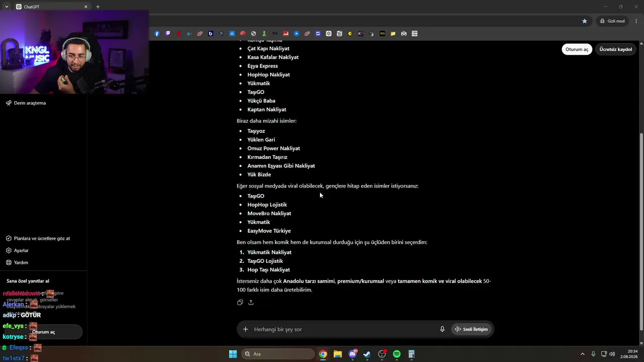Image resolution: width=644 pixels, height=362 pixels.
Task: Close the ChatGPT tab
Action: 86,7
